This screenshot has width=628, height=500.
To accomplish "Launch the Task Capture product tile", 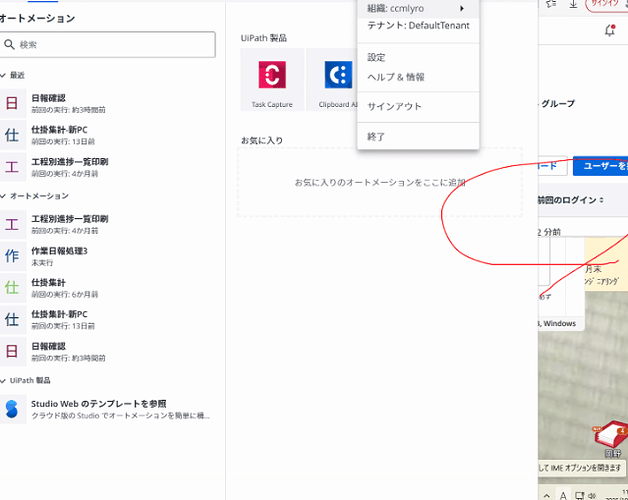I will point(272,79).
